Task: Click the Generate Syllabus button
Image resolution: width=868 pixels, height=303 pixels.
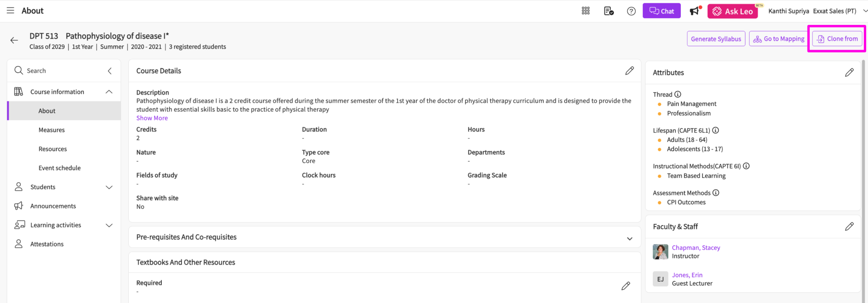Action: tap(716, 39)
